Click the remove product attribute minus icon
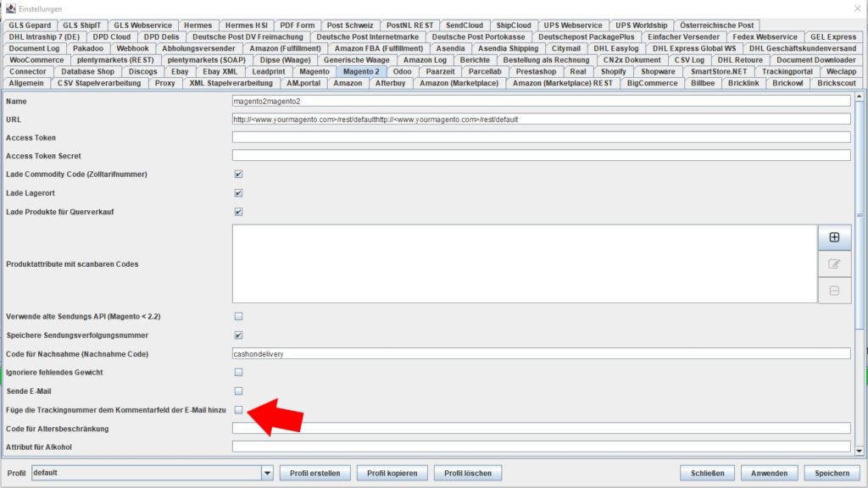Viewport: 868px width, 488px height. coord(834,291)
